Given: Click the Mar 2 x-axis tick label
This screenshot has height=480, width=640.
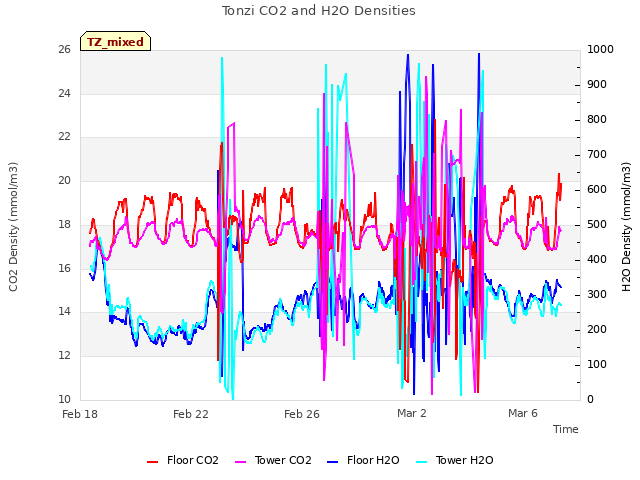Looking at the screenshot, I should tap(412, 413).
